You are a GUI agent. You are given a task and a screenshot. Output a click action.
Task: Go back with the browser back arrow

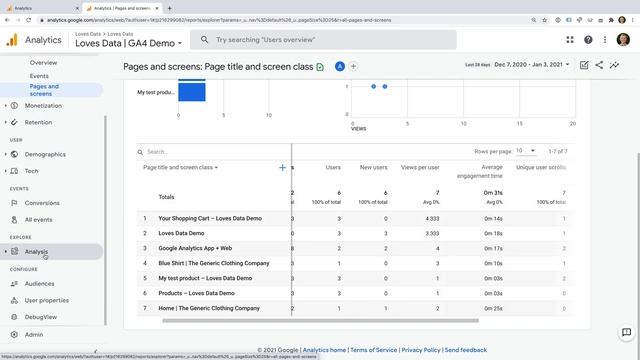coord(7,20)
